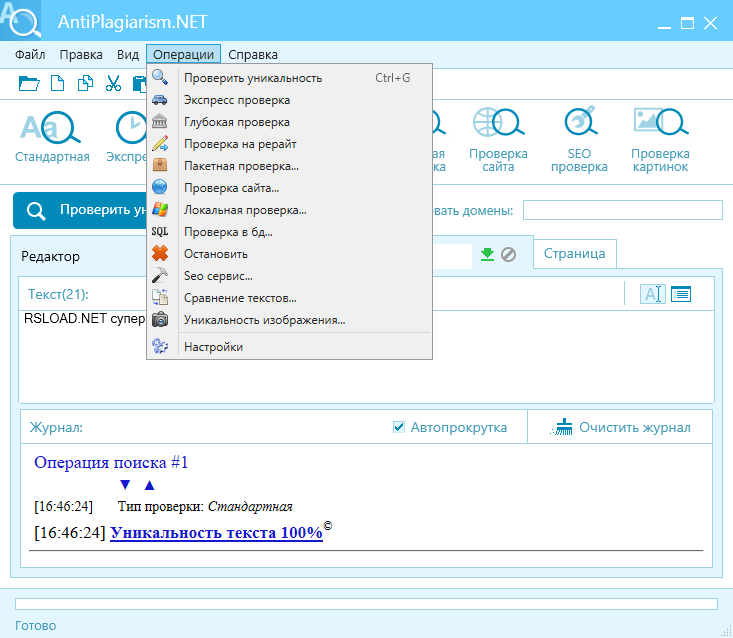The width and height of the screenshot is (733, 638).
Task: Click the Тип проверки: Стандартная log line
Action: 205,506
